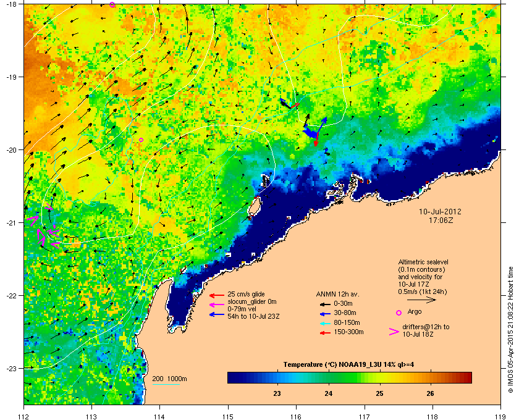Click the black ANMN 0-30m legend arrow
Image resolution: width=519 pixels, height=420 pixels.
tap(325, 304)
